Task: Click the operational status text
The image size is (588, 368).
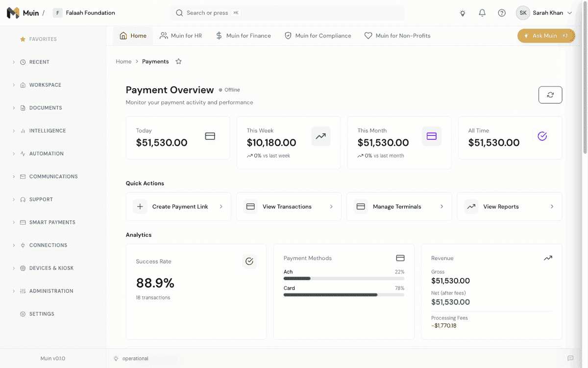Action: pos(135,359)
